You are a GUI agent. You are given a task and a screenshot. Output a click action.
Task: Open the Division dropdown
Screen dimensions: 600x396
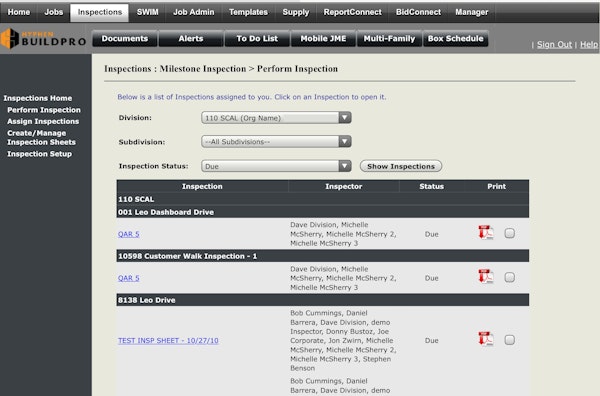click(x=276, y=118)
